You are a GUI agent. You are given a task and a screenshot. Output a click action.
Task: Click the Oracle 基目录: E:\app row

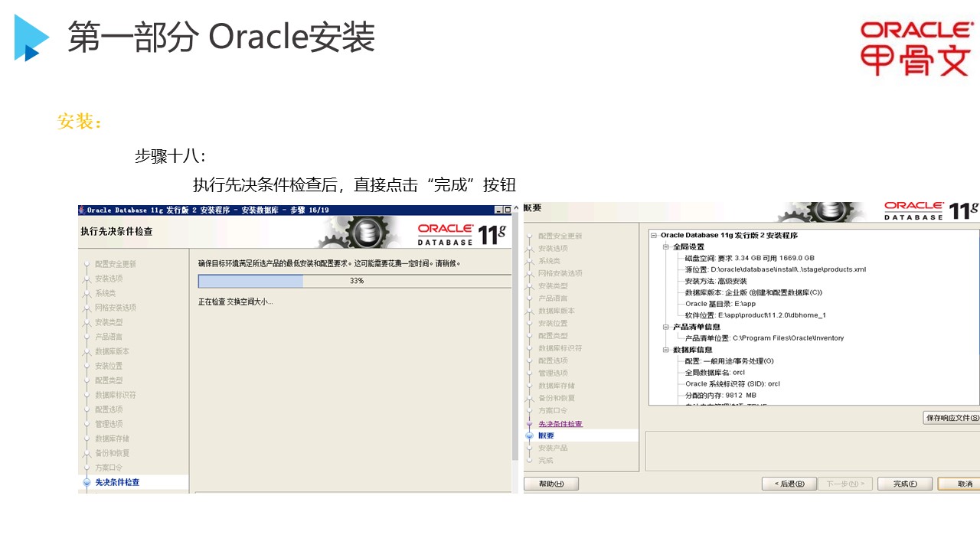[x=720, y=304]
